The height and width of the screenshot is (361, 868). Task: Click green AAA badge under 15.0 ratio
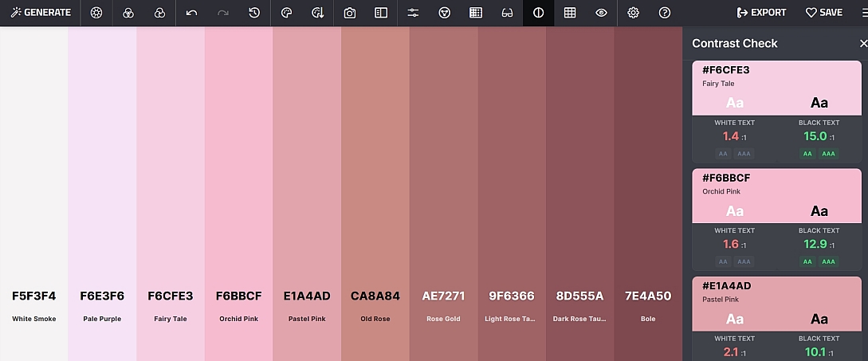click(x=829, y=154)
